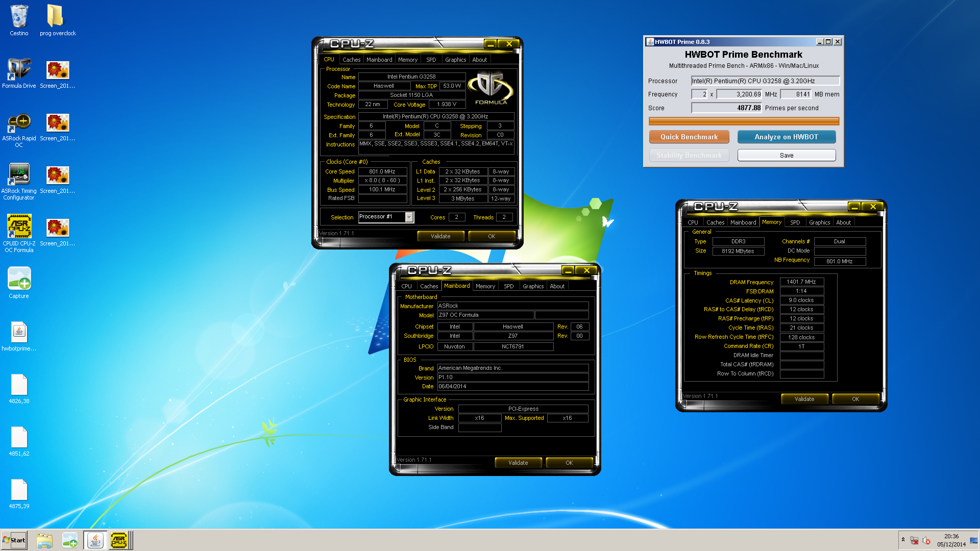
Task: Click Validate in the CPU tab window
Action: [440, 236]
